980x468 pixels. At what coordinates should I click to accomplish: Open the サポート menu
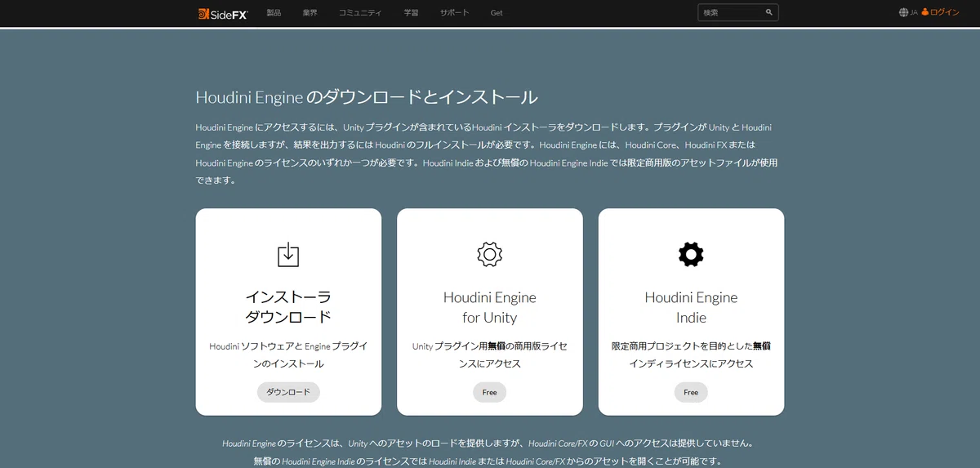click(x=455, y=13)
